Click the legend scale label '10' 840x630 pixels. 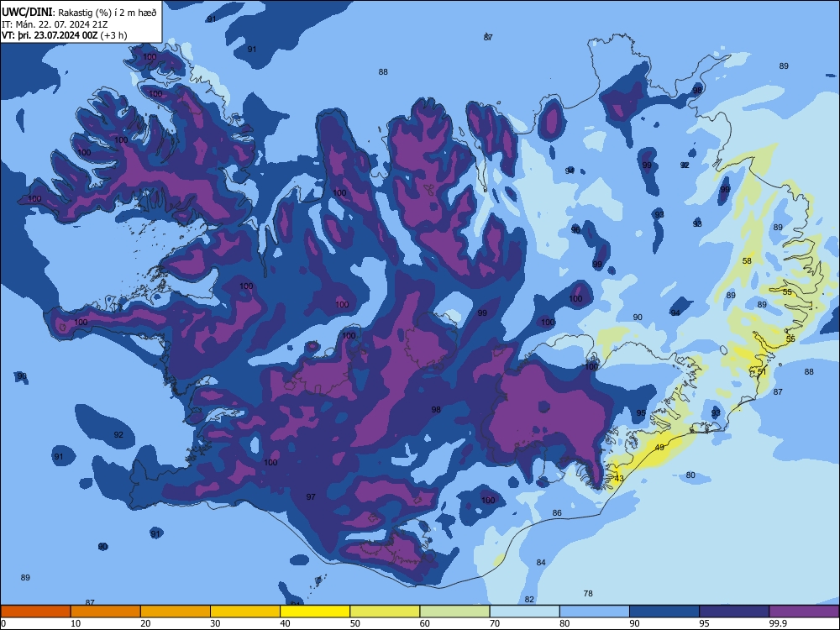76,623
